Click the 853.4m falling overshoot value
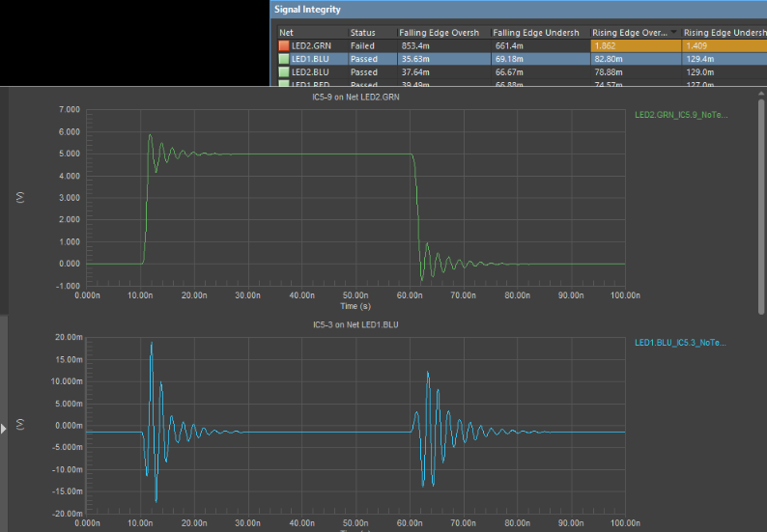This screenshot has height=532, width=767. (415, 46)
